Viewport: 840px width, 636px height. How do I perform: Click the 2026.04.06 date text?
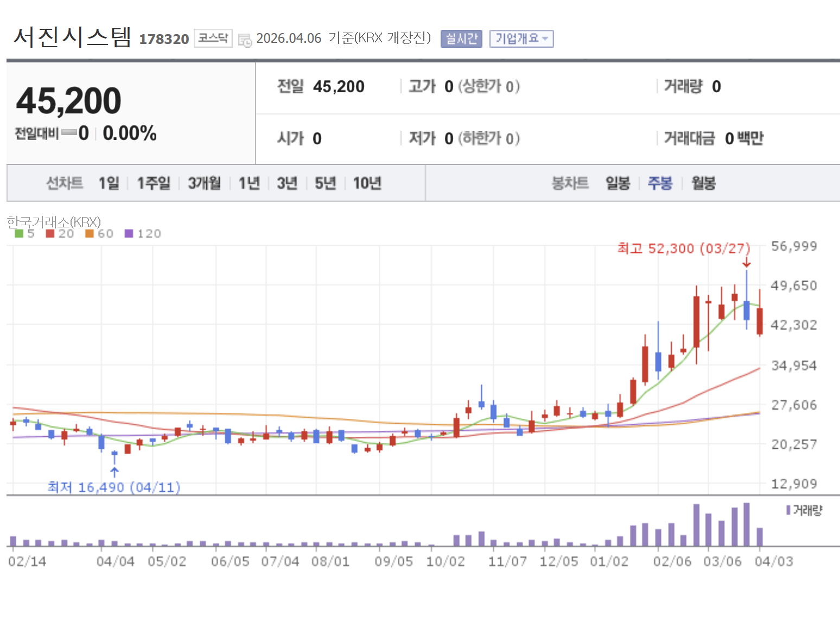(289, 39)
